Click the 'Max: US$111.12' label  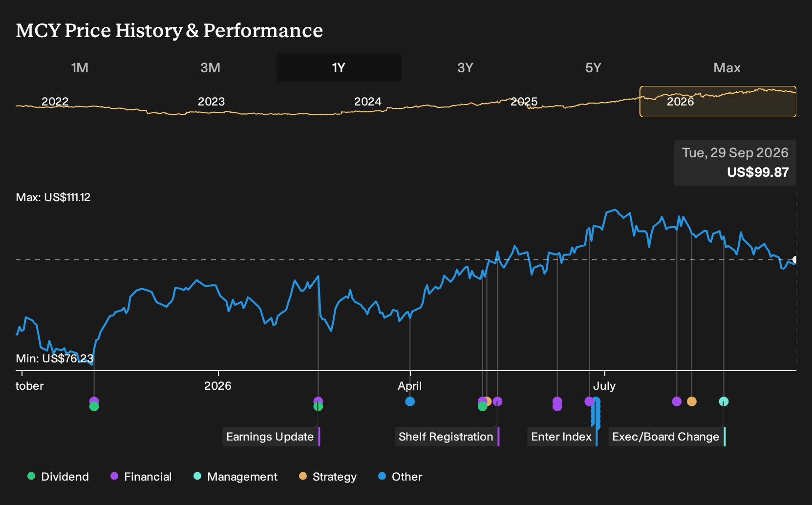(53, 197)
